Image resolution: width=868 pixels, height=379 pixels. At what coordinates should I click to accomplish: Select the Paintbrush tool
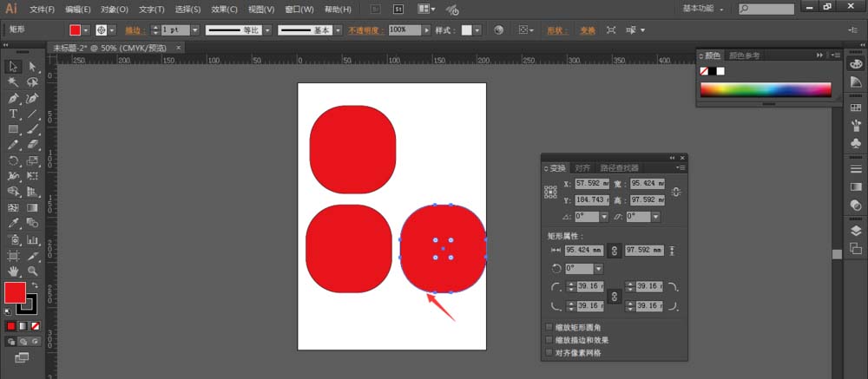click(33, 129)
